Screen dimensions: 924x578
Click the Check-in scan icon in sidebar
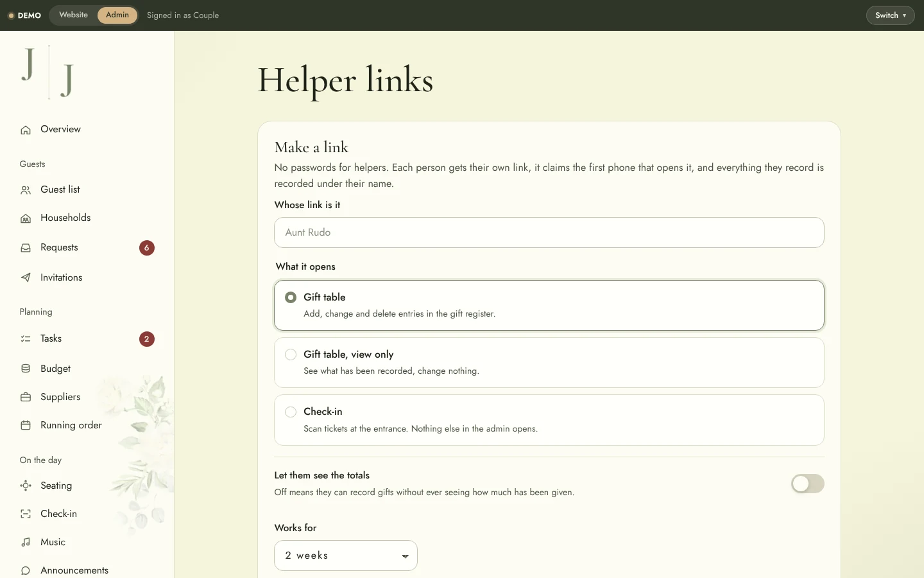click(x=26, y=514)
